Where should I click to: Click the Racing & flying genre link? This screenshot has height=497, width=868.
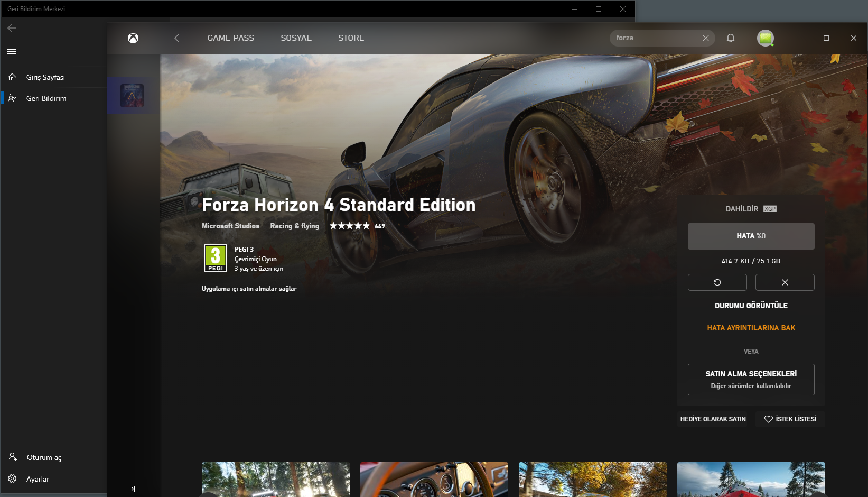pyautogui.click(x=295, y=226)
